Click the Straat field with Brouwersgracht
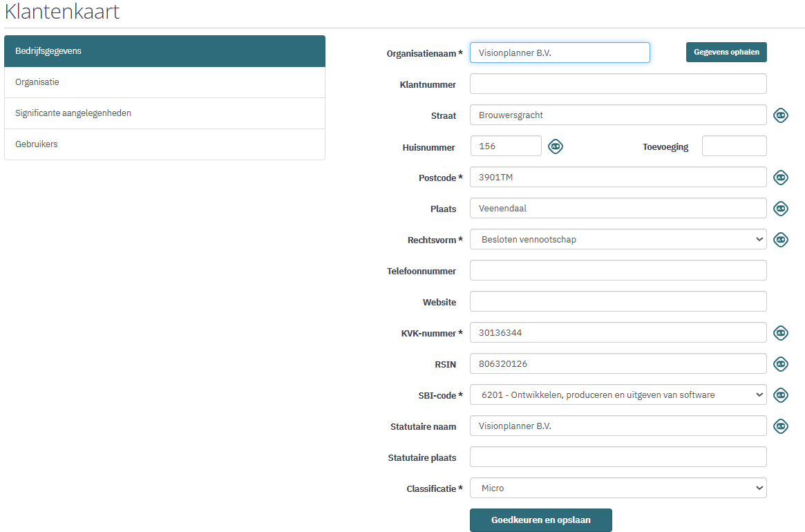Image resolution: width=805 pixels, height=532 pixels. [618, 115]
